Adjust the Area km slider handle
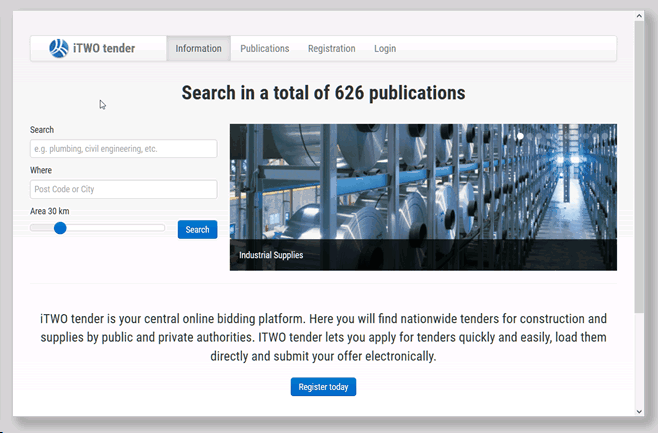This screenshot has width=658, height=433. click(60, 228)
